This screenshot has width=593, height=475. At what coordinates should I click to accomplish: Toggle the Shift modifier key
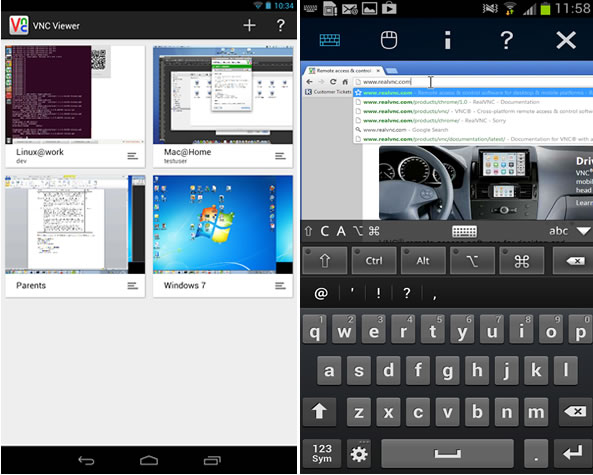pos(325,261)
